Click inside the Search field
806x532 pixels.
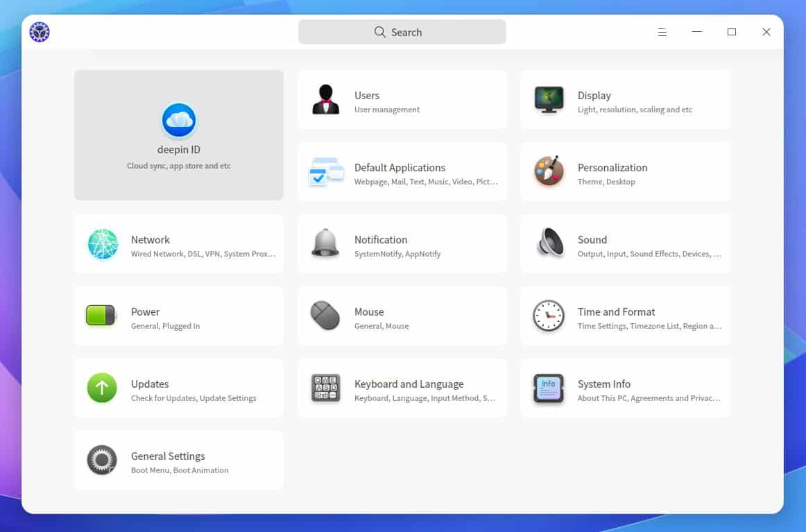(x=416, y=32)
